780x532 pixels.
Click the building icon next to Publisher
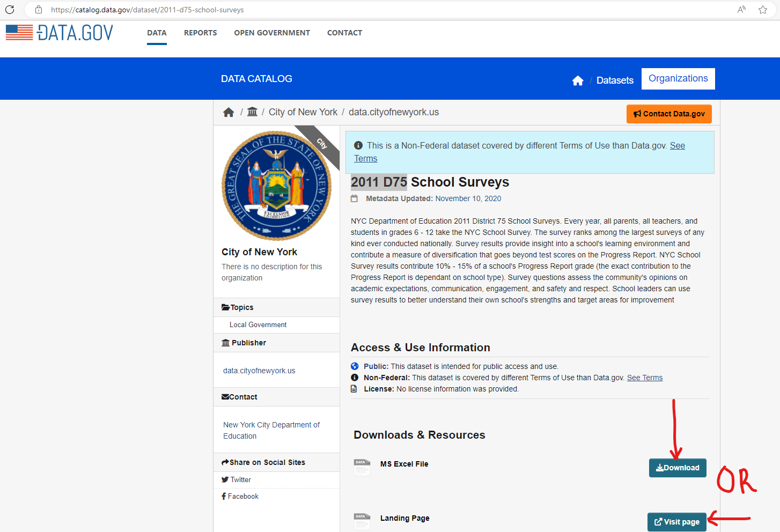226,343
